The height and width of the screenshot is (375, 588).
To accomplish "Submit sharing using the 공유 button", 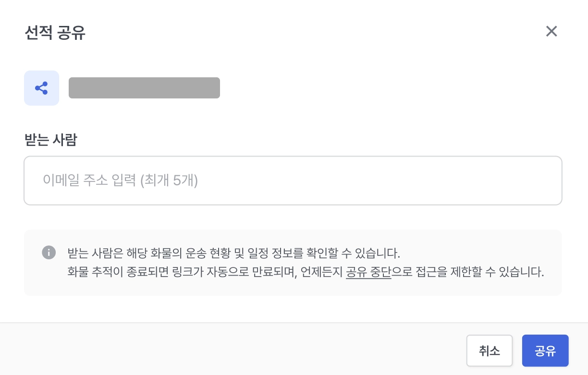I will (545, 351).
